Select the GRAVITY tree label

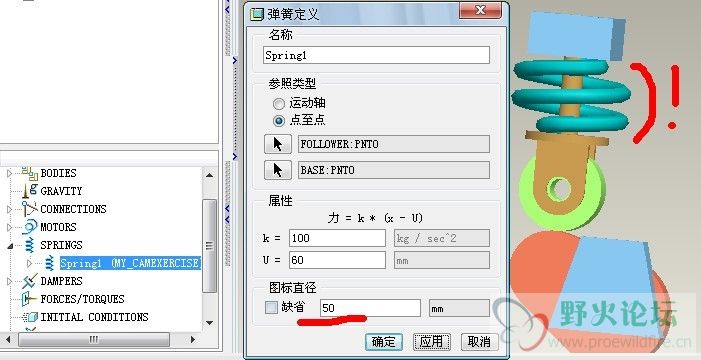click(61, 191)
